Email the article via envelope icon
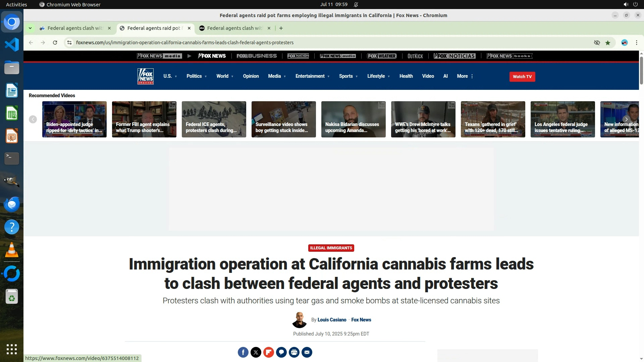Screen dimensions: 644x362 point(307,352)
